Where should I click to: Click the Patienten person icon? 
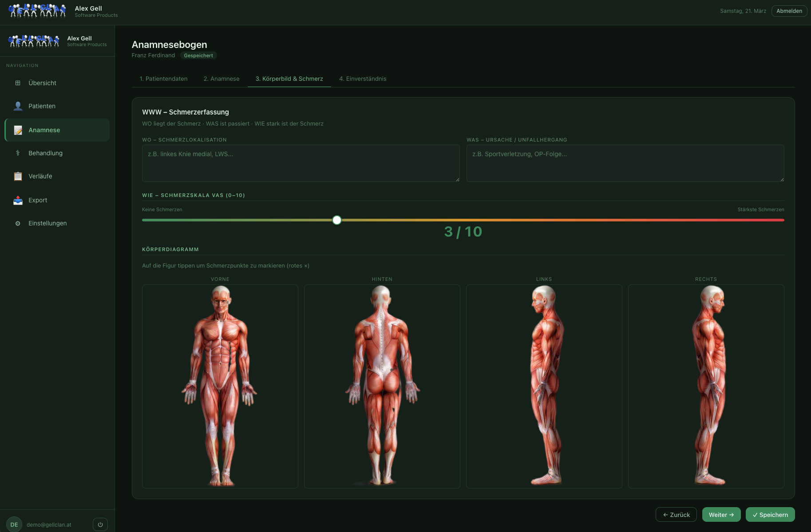(18, 106)
